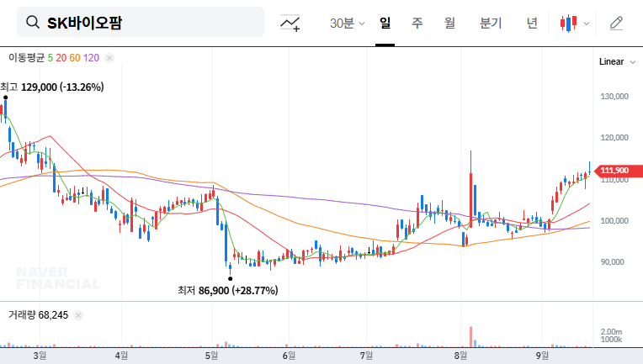Click the 90,000 price axis label
The width and height of the screenshot is (643, 364).
point(612,262)
